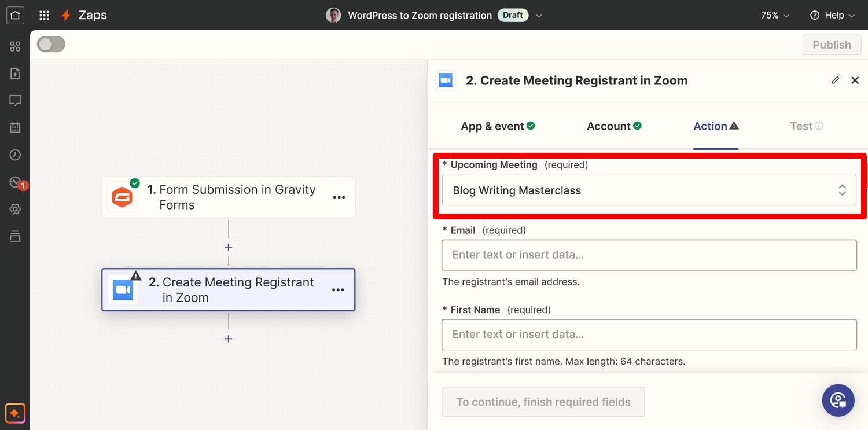The width and height of the screenshot is (868, 430).
Task: Click the user profile avatar
Action: (x=333, y=15)
